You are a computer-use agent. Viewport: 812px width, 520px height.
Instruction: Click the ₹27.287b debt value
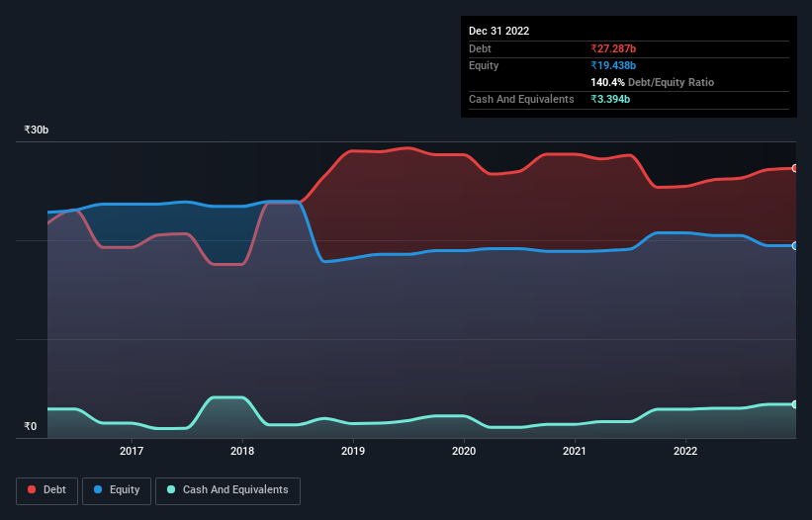coord(613,48)
